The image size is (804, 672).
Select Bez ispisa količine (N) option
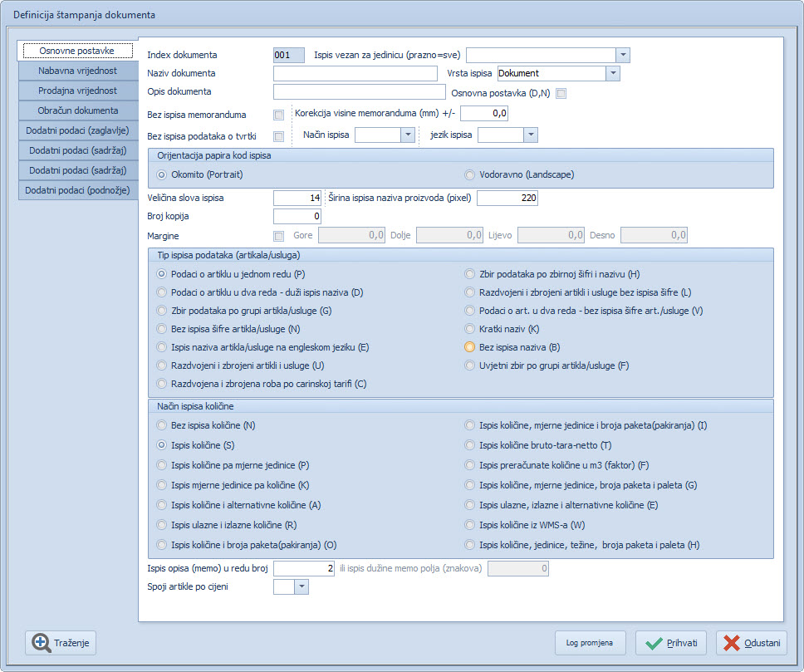point(163,425)
